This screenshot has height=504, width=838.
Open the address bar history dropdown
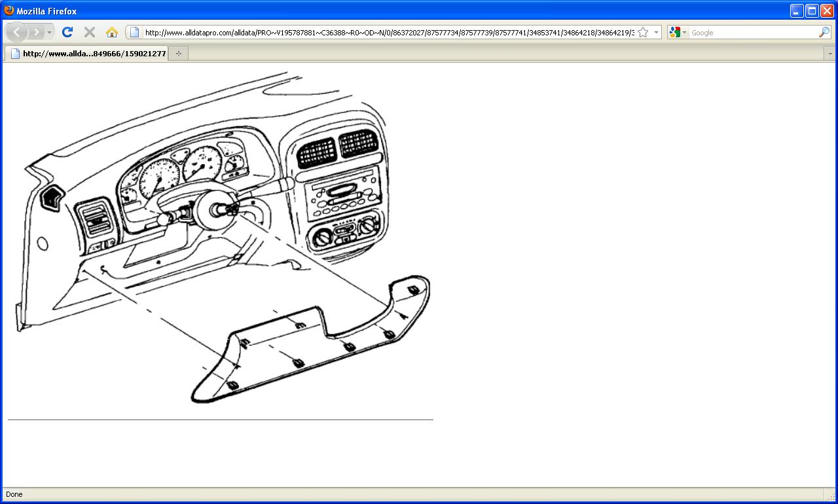point(656,32)
